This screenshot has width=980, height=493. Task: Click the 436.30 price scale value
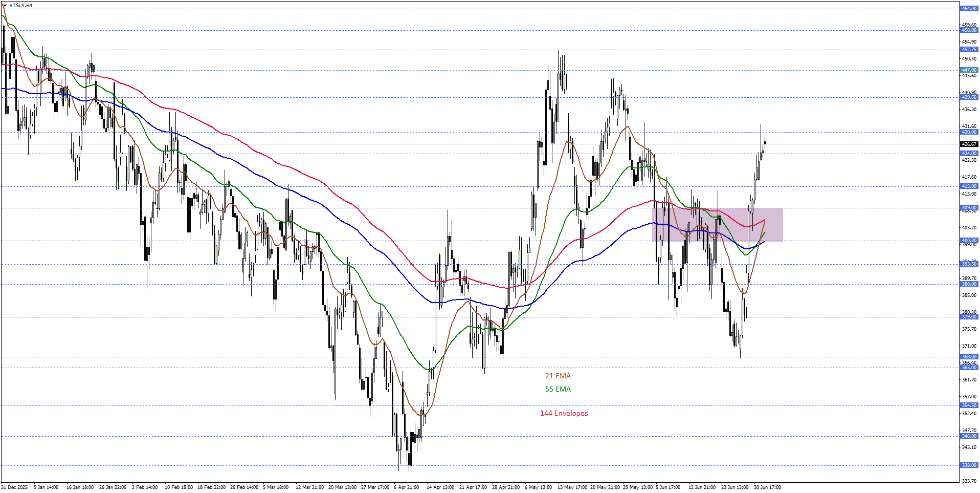click(x=969, y=110)
